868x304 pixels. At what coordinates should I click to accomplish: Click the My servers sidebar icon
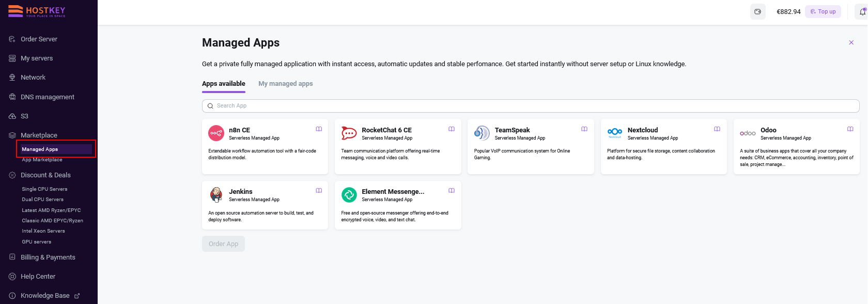point(12,58)
